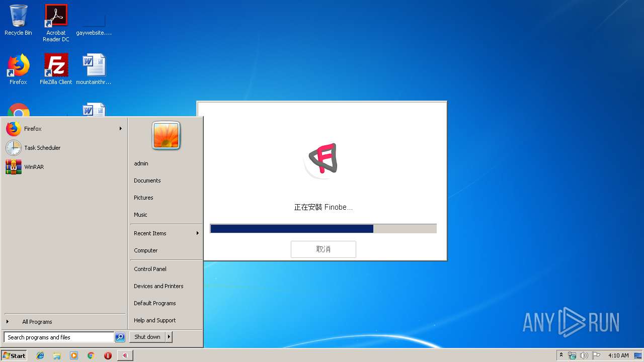Click the Chrome desktop icon behind Start menu
Screen dimensions: 644x362
[19, 110]
